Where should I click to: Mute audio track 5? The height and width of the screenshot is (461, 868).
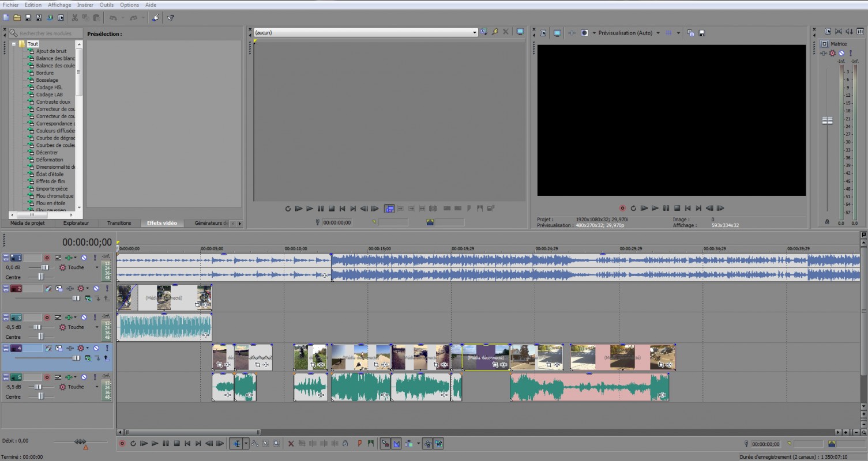pyautogui.click(x=84, y=377)
